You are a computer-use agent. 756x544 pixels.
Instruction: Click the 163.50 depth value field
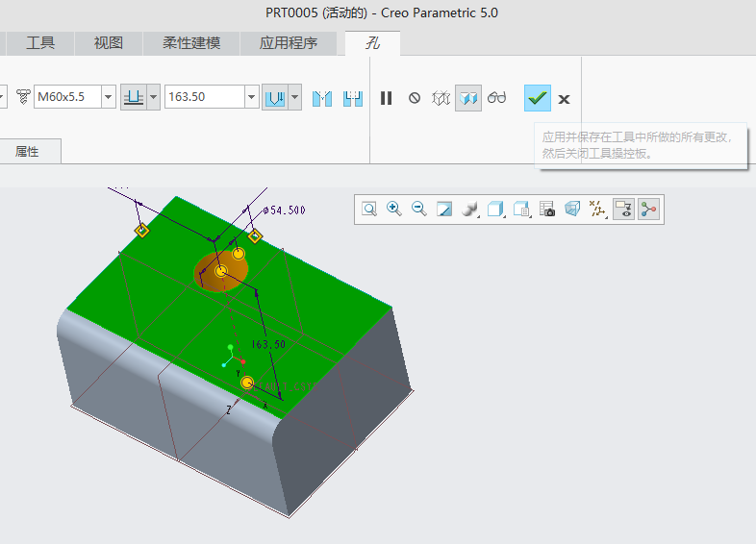[205, 97]
